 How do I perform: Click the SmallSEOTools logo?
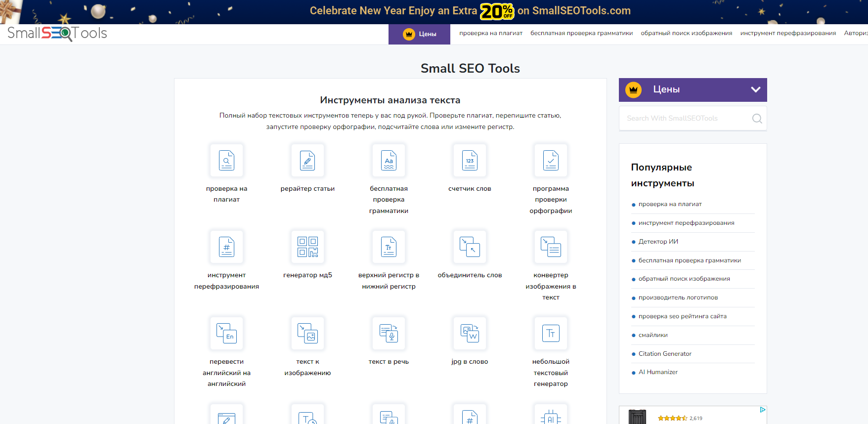coord(57,33)
